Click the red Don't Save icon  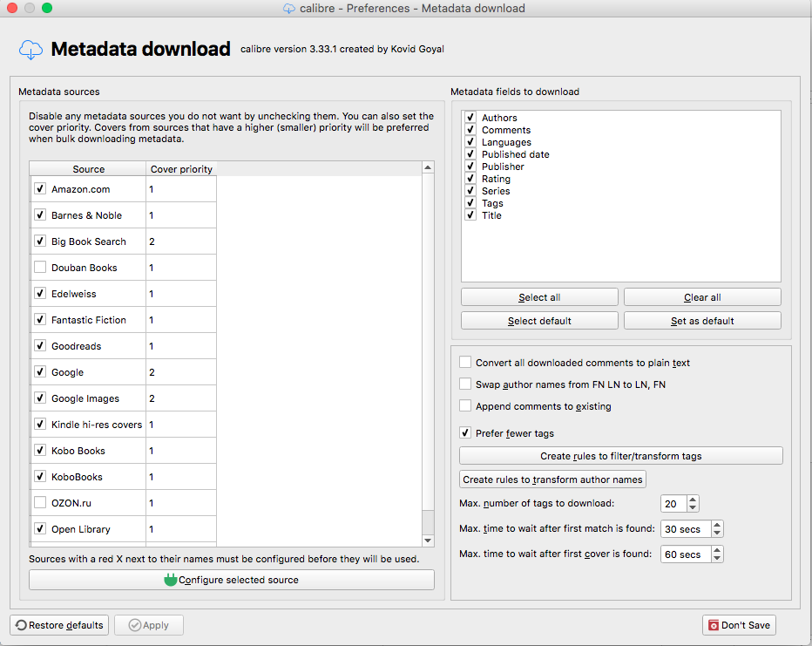coord(713,625)
